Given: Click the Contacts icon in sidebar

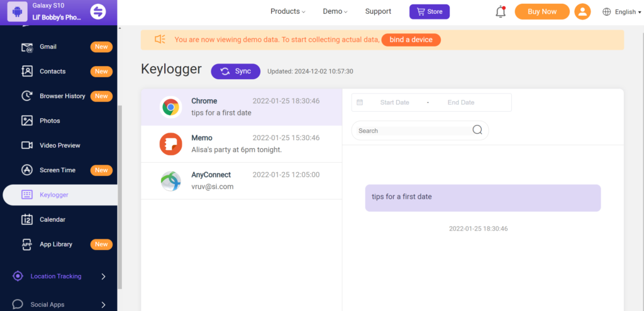Looking at the screenshot, I should click(27, 72).
